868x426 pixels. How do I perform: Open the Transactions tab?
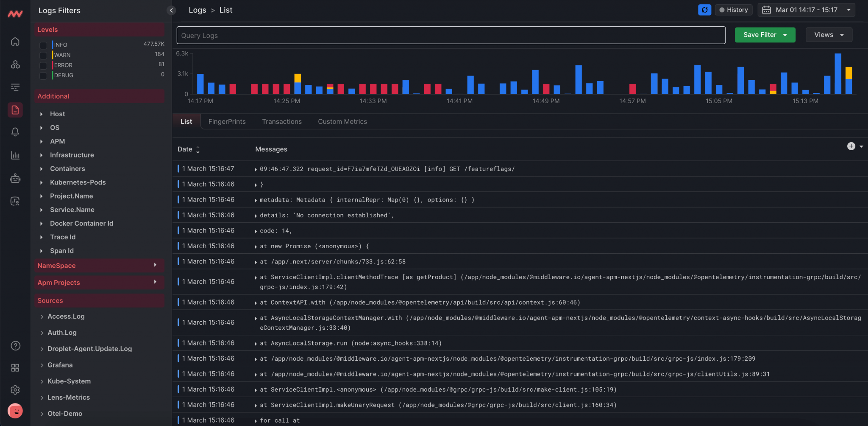pyautogui.click(x=281, y=122)
